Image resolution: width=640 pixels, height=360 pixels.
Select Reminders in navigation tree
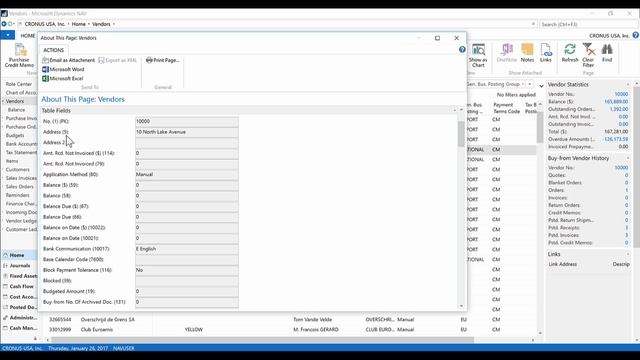coord(18,195)
